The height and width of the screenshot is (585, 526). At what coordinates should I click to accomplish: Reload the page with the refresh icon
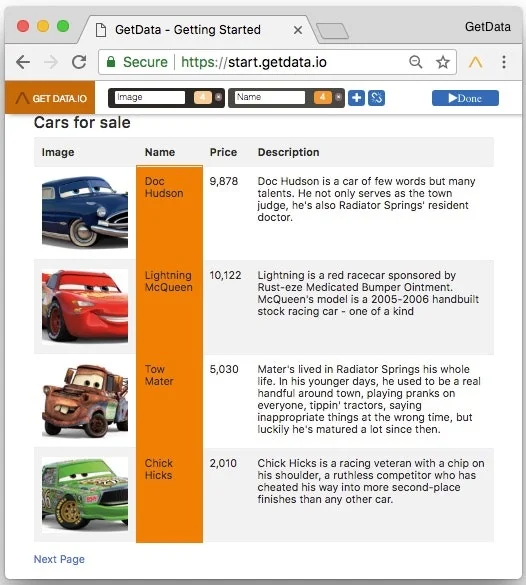tap(79, 62)
